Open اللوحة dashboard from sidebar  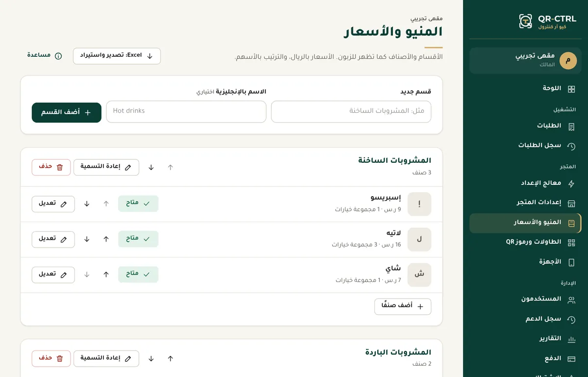click(525, 89)
